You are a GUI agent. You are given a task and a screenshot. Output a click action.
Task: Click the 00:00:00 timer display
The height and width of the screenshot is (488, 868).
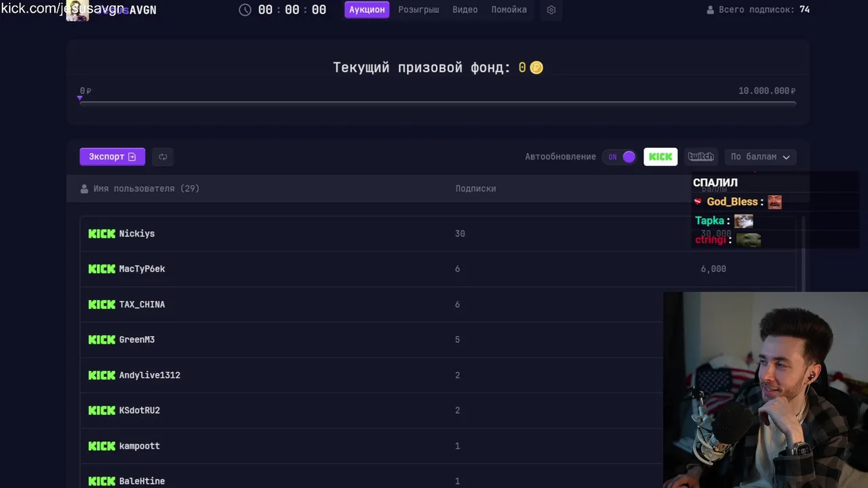click(x=292, y=10)
